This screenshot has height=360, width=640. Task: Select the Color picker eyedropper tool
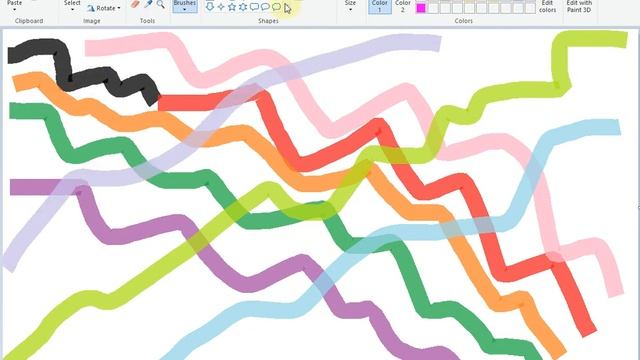click(x=148, y=4)
